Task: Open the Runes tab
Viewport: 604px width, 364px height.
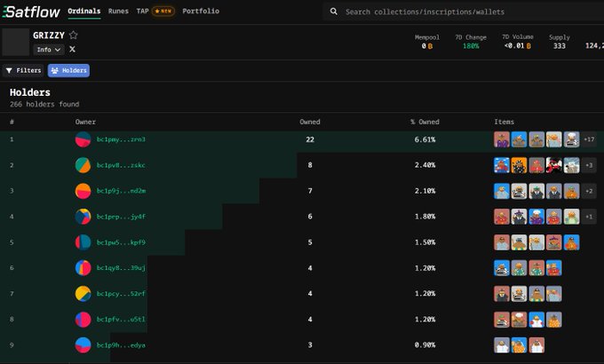Action: coord(118,12)
